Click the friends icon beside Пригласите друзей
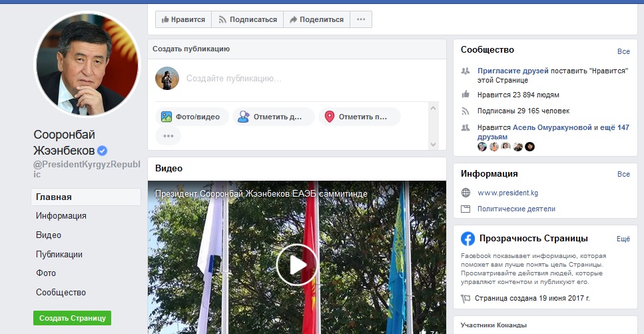The width and height of the screenshot is (644, 334). tap(466, 71)
